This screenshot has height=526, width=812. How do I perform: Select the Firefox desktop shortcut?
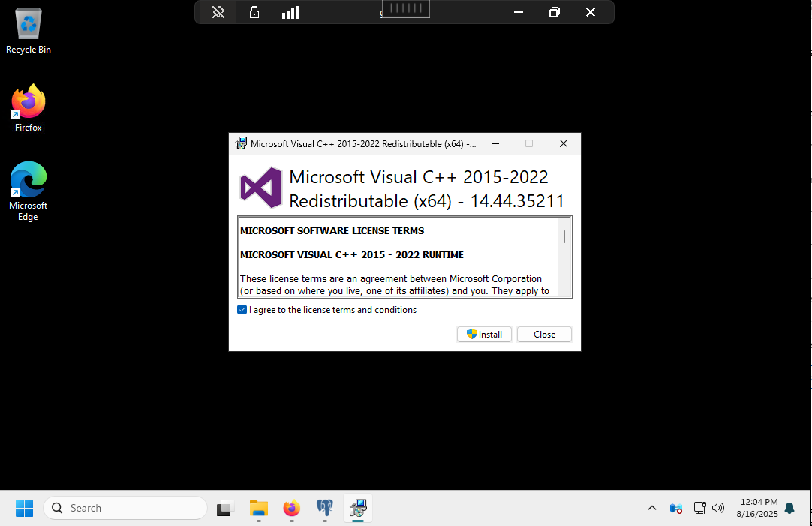coord(28,108)
